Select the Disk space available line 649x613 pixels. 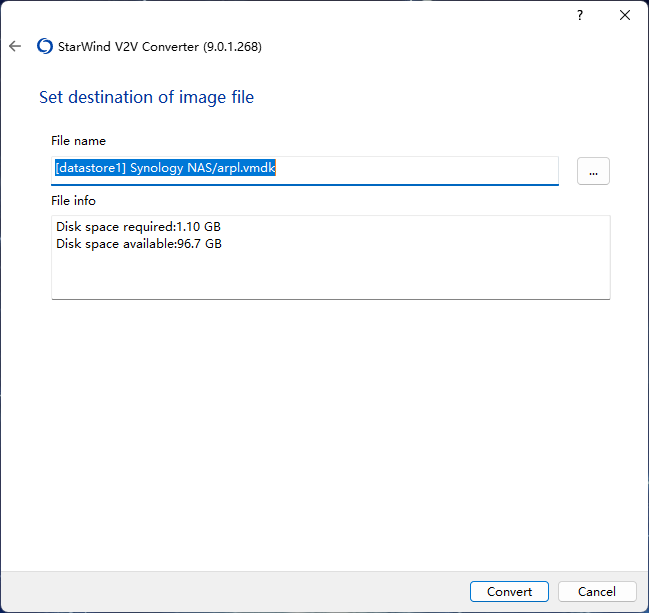pyautogui.click(x=139, y=244)
